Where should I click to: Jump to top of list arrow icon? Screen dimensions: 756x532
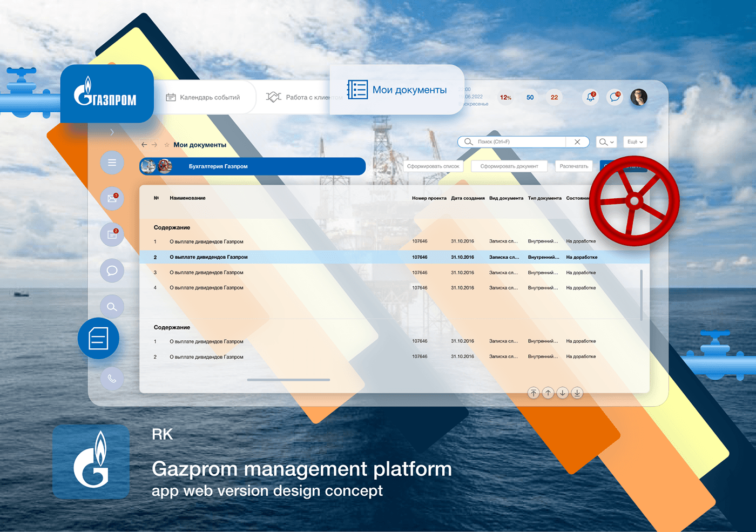coord(534,393)
